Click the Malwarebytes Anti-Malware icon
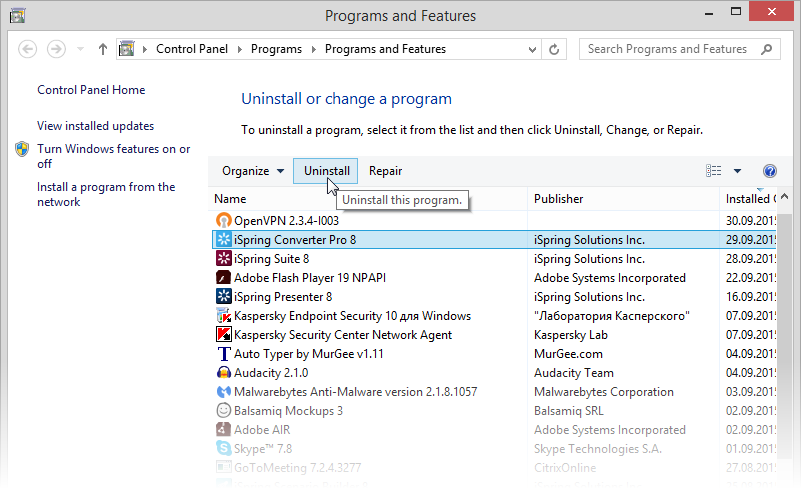801x489 pixels. click(224, 392)
